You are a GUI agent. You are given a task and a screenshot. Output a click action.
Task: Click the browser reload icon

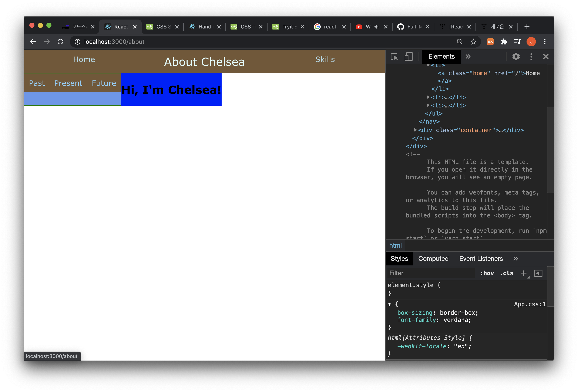tap(60, 42)
